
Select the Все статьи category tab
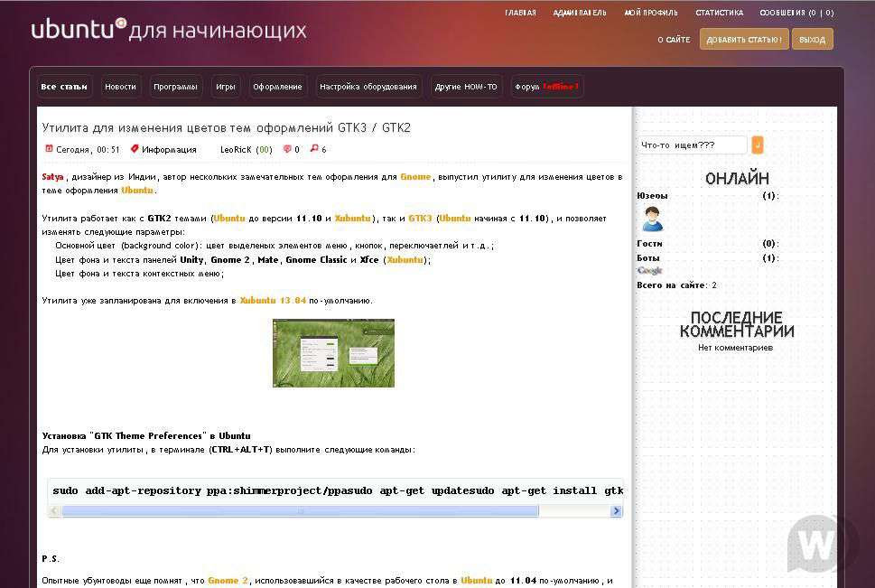click(x=64, y=87)
